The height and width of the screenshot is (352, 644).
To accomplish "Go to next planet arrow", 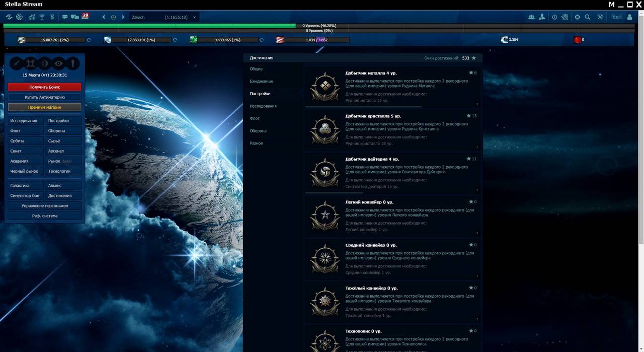I will tap(123, 17).
